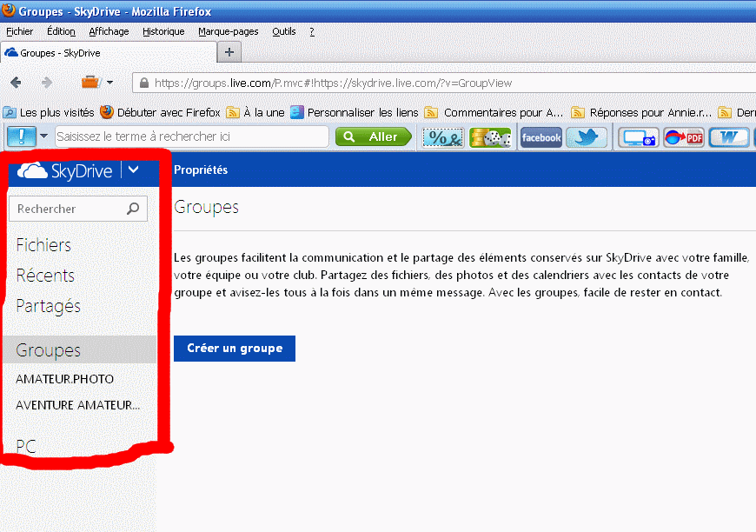The image size is (756, 532).
Task: Open the À la une feed bookmark
Action: (x=255, y=112)
